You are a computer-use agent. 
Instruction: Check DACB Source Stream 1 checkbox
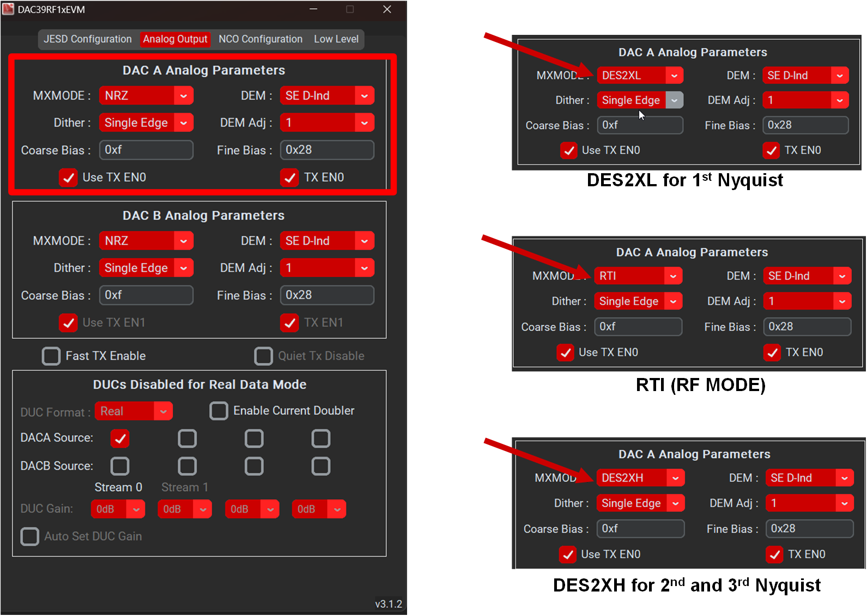point(187,466)
